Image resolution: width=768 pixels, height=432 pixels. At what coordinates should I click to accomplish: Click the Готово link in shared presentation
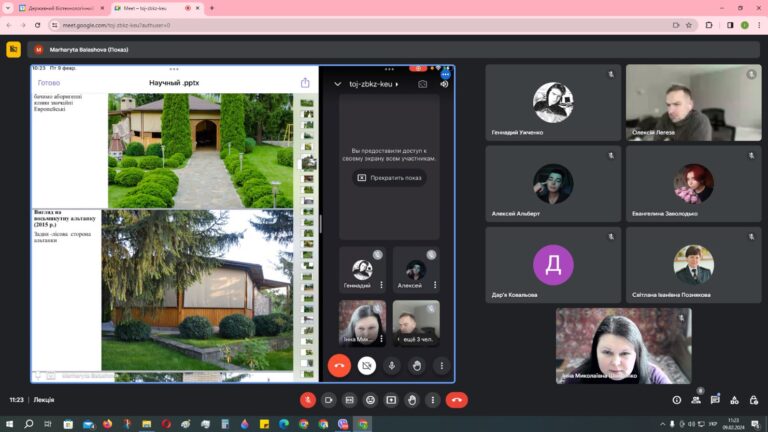[49, 83]
